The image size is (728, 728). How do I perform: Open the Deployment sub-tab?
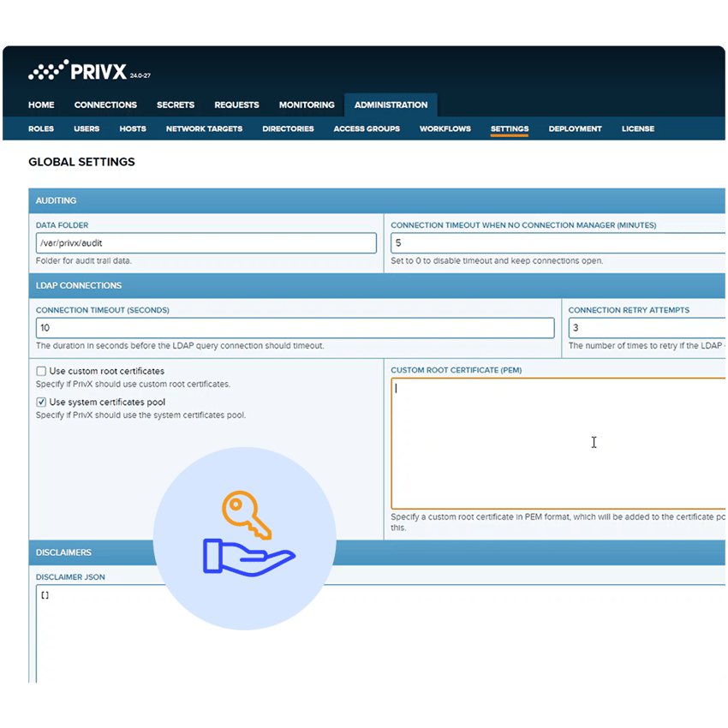pos(575,128)
